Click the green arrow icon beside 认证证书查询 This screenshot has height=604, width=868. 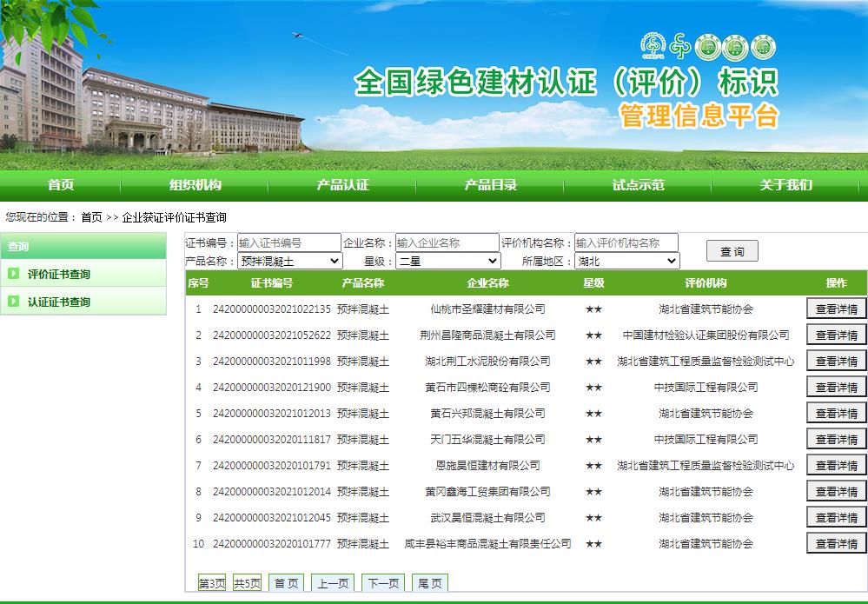(14, 302)
